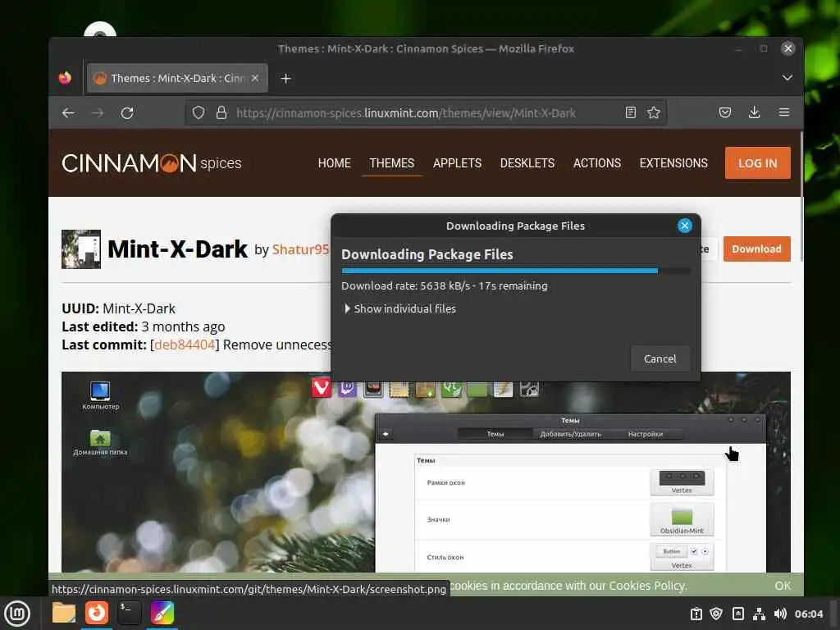Open the Linux Mint start menu
This screenshot has height=630, width=840.
tap(17, 614)
